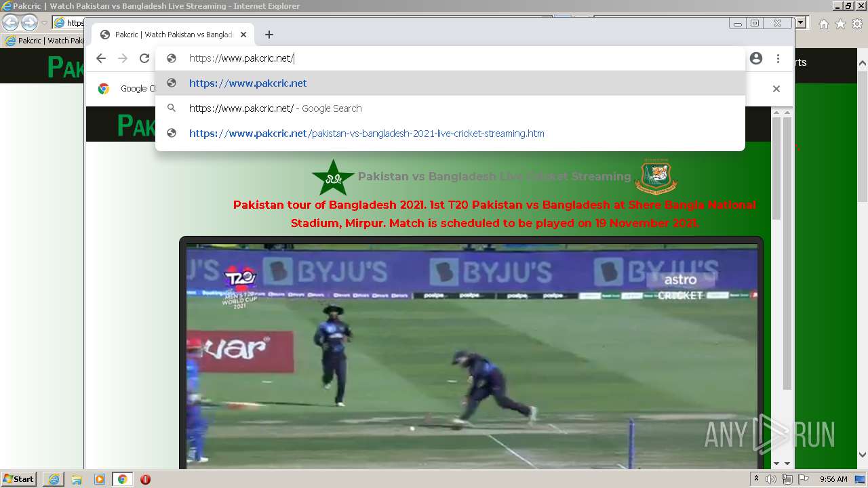Click the live cricket video player

[471, 356]
